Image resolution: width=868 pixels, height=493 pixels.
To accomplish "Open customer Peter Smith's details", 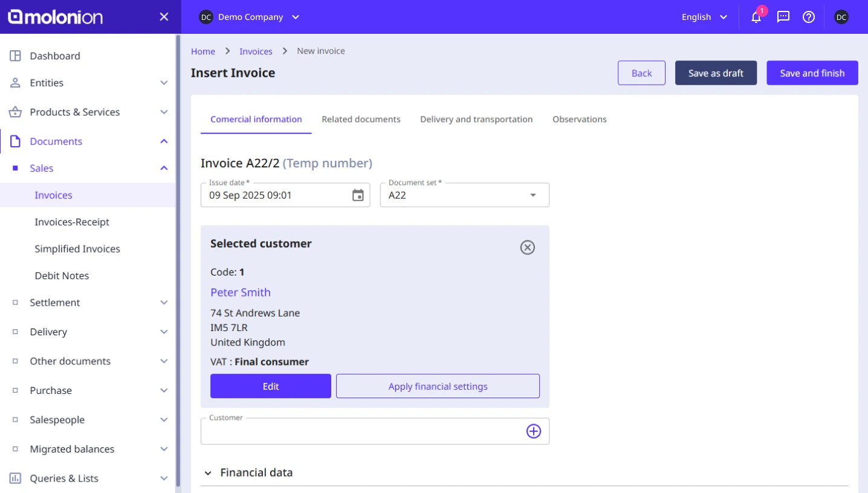I will [x=240, y=292].
